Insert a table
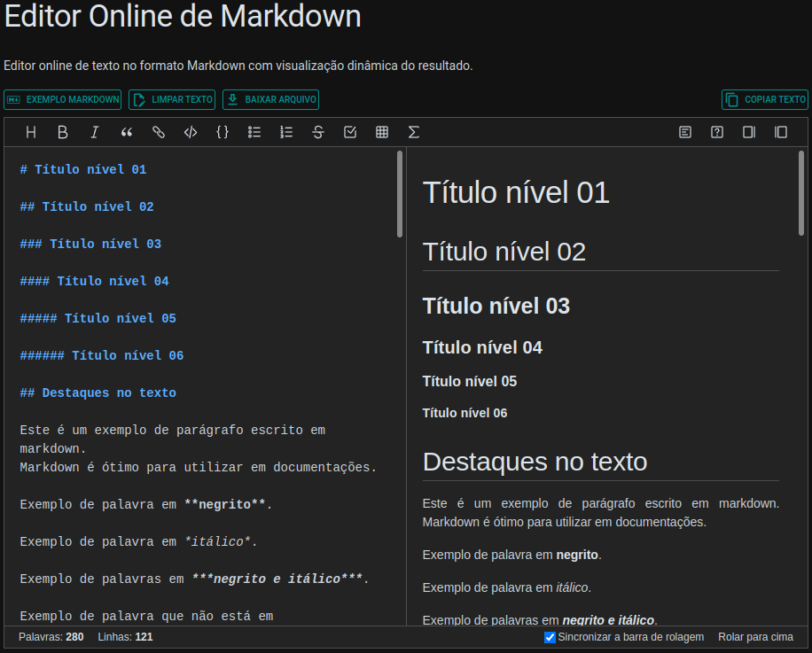The width and height of the screenshot is (812, 653). [x=382, y=131]
